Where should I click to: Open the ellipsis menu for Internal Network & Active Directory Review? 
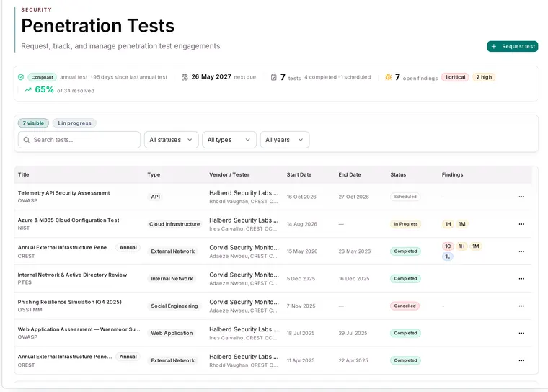(x=521, y=278)
